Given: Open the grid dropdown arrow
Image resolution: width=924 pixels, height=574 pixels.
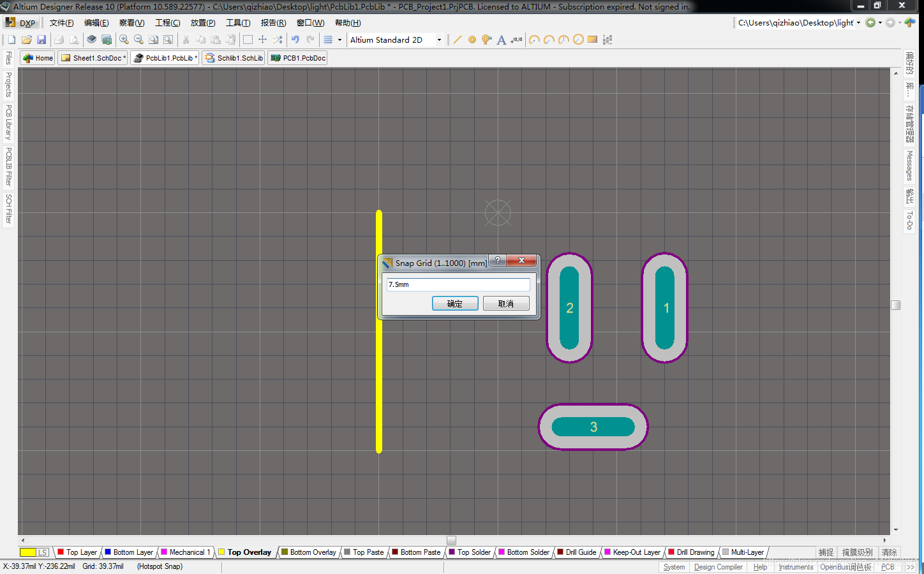Looking at the screenshot, I should 339,40.
